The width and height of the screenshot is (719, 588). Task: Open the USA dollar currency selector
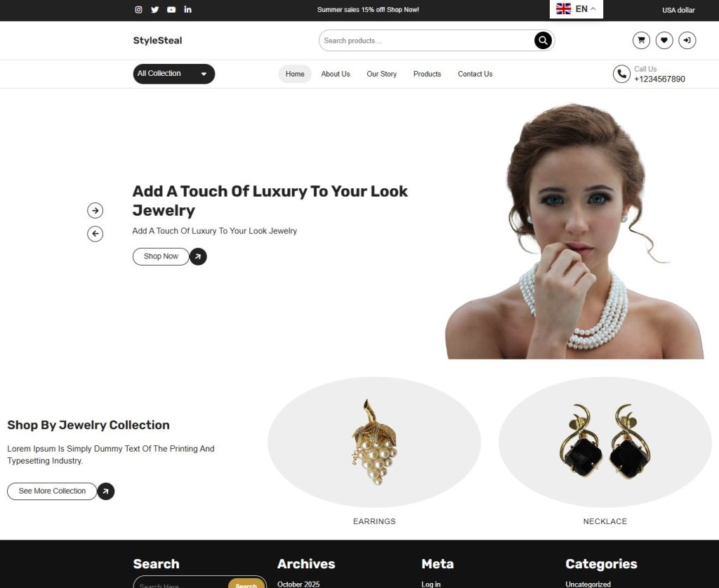pos(678,10)
